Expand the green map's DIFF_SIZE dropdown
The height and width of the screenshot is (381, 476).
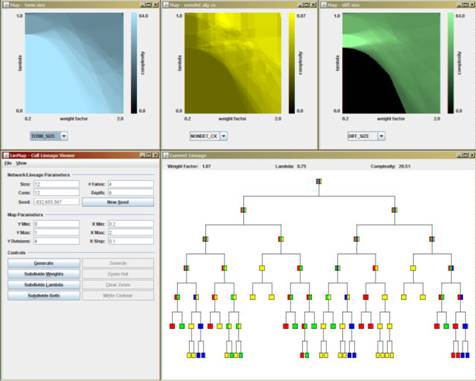pyautogui.click(x=381, y=136)
